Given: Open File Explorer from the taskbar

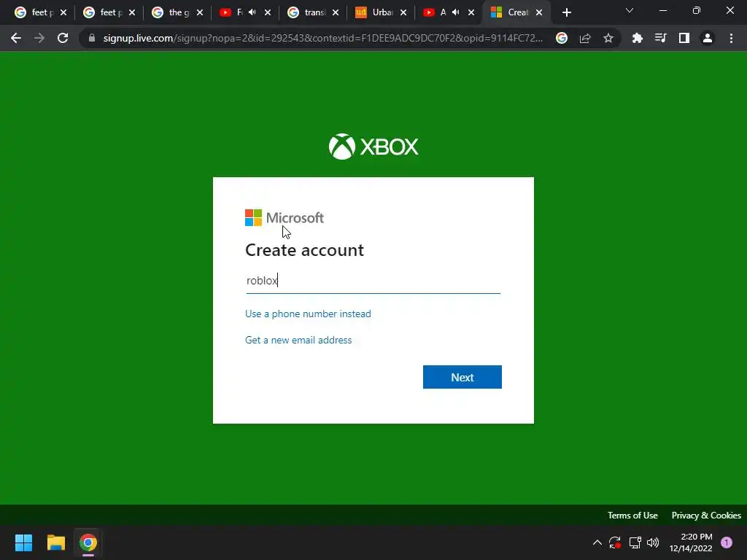Looking at the screenshot, I should (x=55, y=542).
